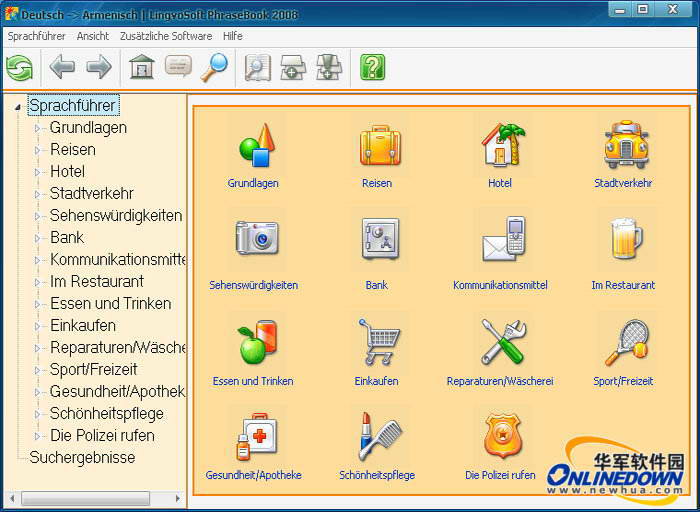The image size is (700, 512).
Task: Open the Im Restaurant beer mug icon
Action: 626,239
